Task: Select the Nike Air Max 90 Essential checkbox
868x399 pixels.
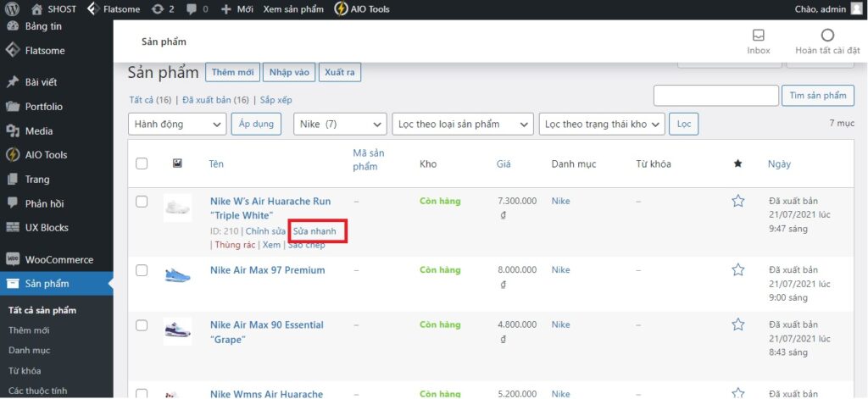Action: click(142, 324)
